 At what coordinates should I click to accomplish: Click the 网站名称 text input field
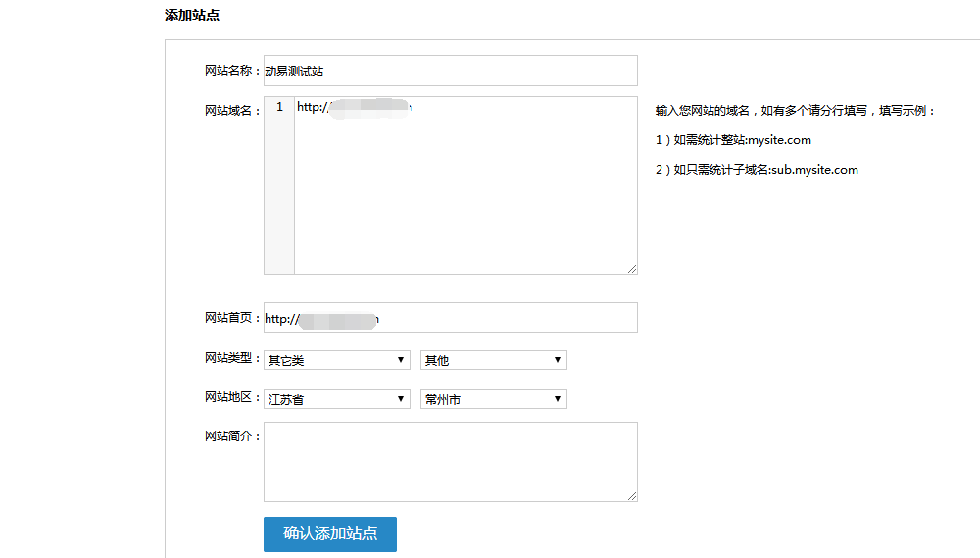point(450,71)
